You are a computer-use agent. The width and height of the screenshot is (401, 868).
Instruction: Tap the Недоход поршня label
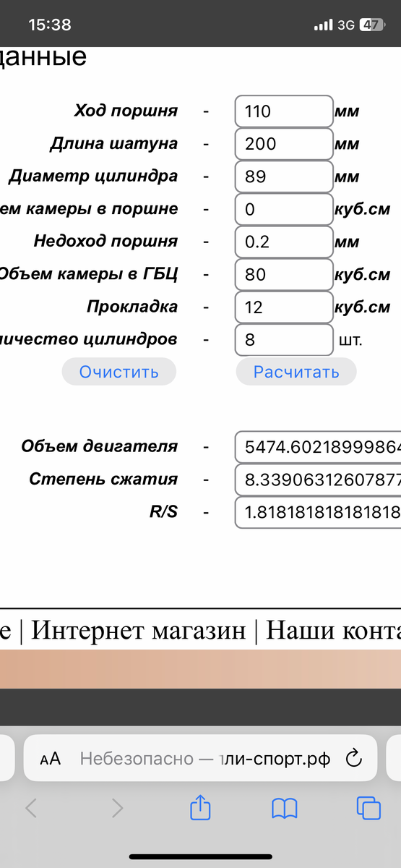pyautogui.click(x=105, y=241)
